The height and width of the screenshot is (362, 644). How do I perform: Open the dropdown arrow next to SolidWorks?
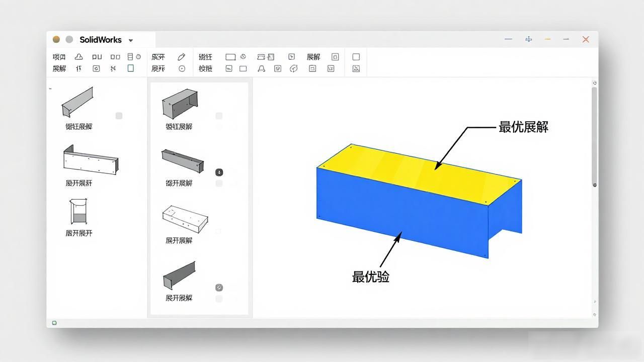pyautogui.click(x=131, y=40)
